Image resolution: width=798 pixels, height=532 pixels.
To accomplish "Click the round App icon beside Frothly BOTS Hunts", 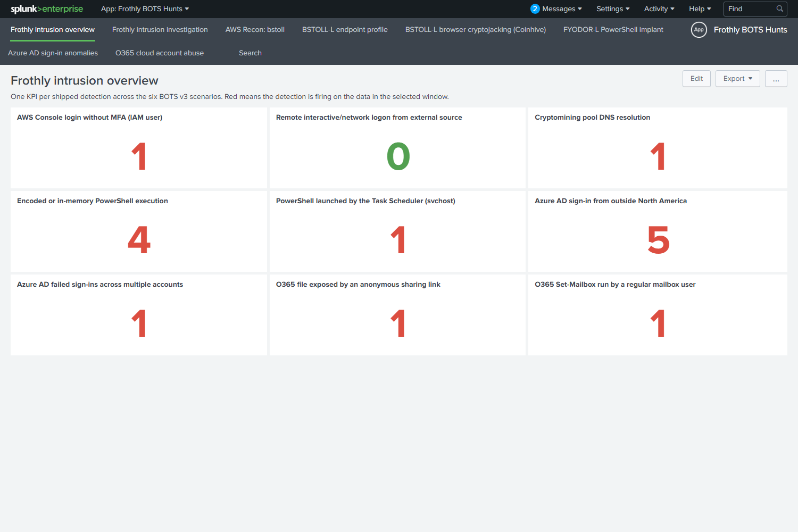I will [x=699, y=30].
